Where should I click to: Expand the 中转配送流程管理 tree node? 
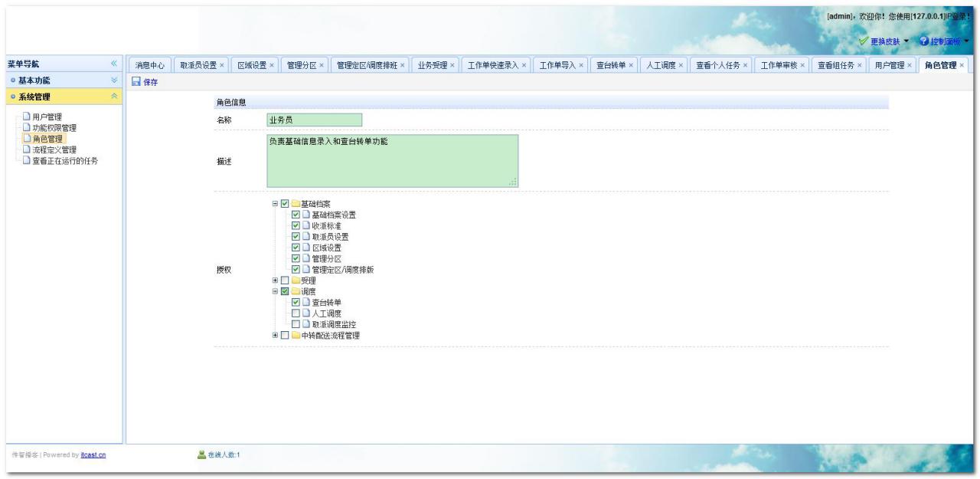pyautogui.click(x=276, y=336)
